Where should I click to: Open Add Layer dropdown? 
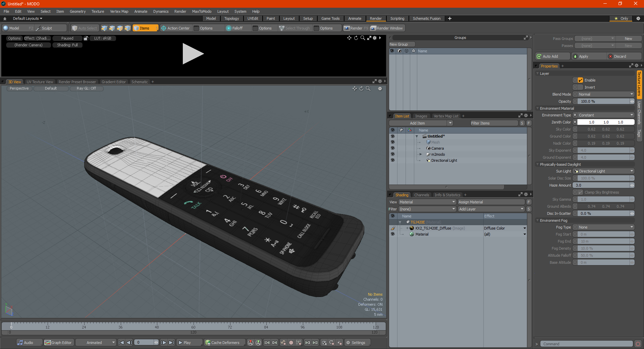(x=491, y=209)
